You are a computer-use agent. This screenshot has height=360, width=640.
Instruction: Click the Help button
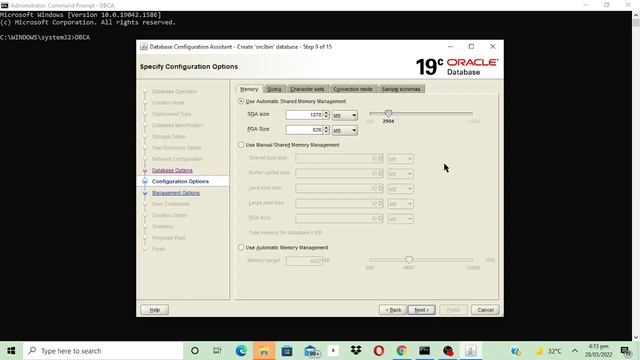(x=154, y=310)
